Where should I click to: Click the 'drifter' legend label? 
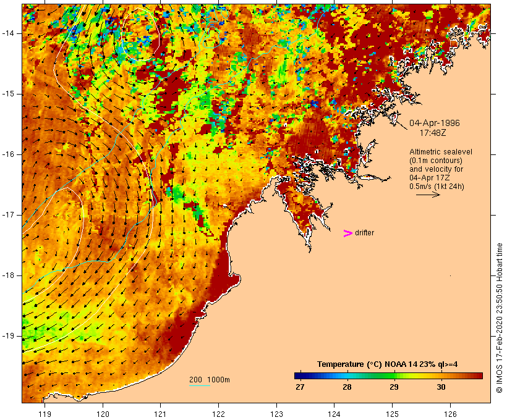click(x=364, y=233)
